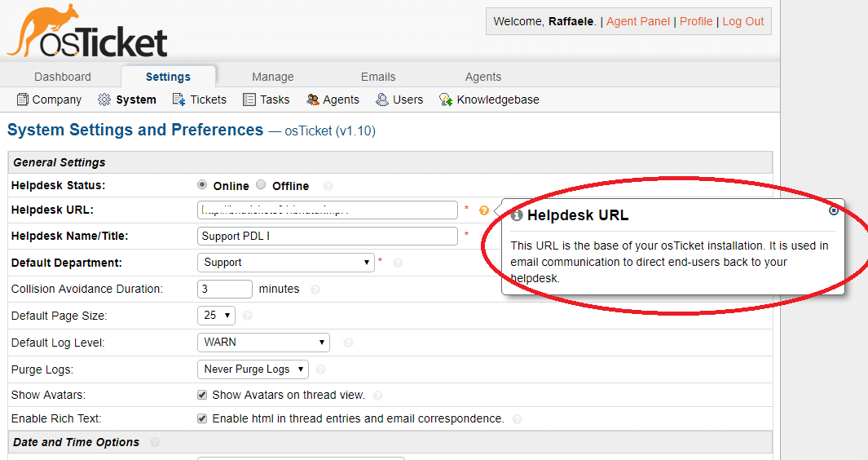Switch to Manage tab
Image resolution: width=868 pixels, height=460 pixels.
coord(273,77)
